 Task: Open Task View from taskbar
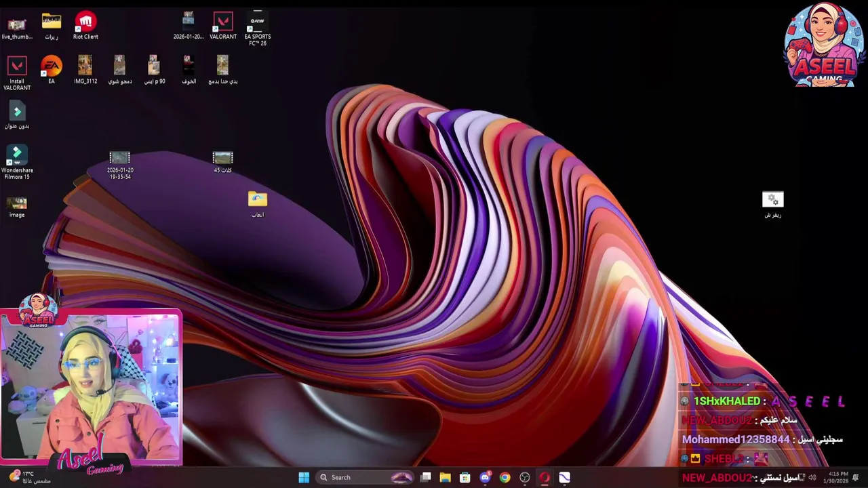click(426, 477)
